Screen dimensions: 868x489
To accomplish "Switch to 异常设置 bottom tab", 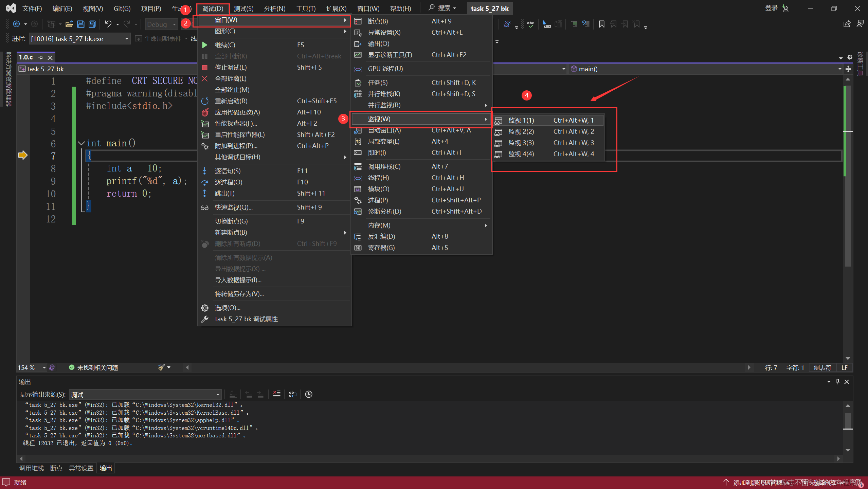I will coord(81,468).
